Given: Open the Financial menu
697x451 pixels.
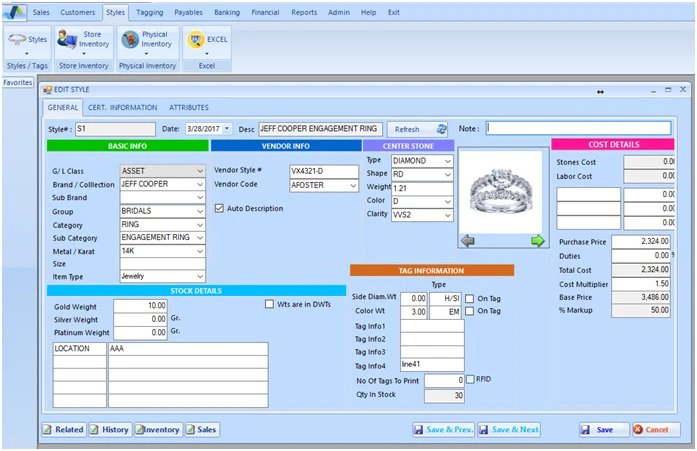Looking at the screenshot, I should [x=265, y=12].
